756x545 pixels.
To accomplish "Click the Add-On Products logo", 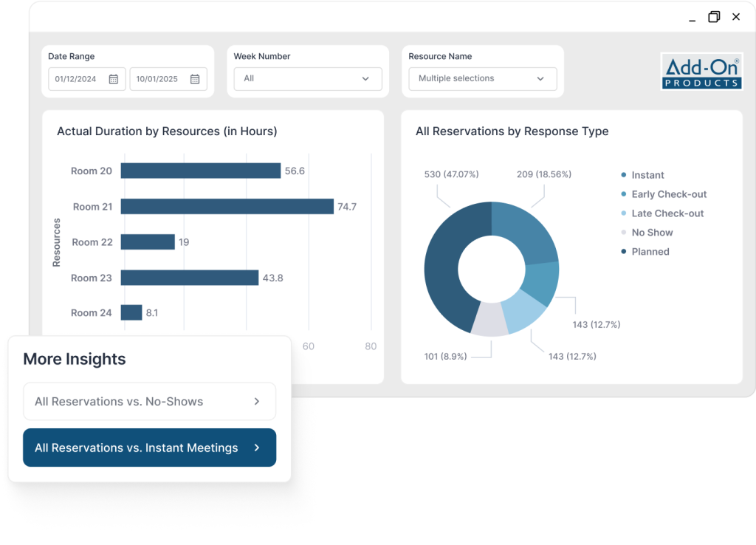I will (701, 72).
